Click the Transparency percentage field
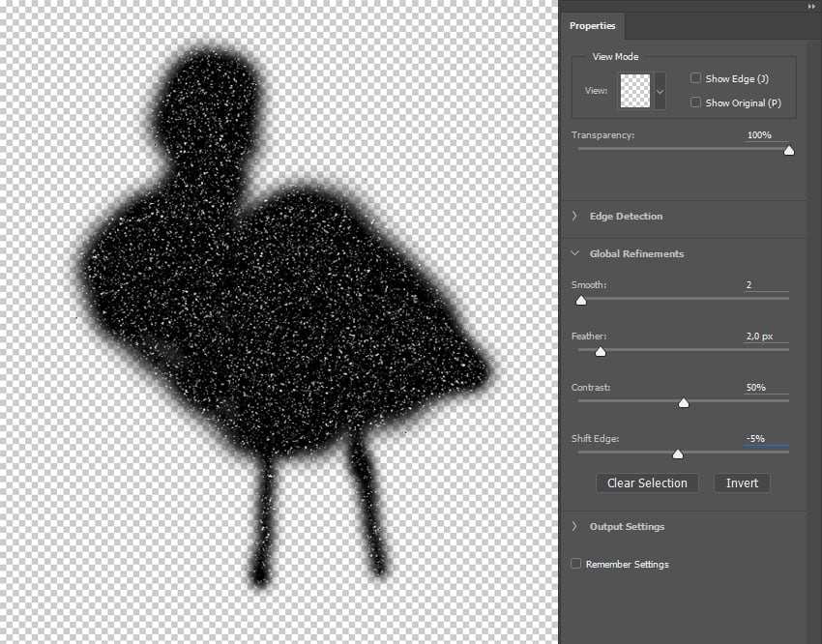The height and width of the screenshot is (644, 822). point(766,135)
